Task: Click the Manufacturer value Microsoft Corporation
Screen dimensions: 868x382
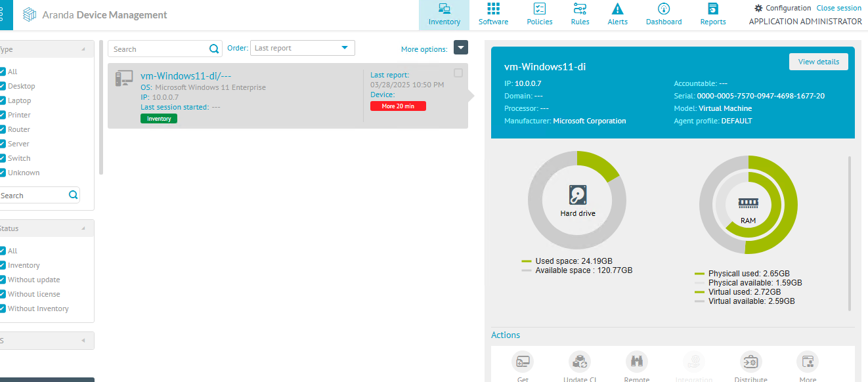Action: coord(590,121)
